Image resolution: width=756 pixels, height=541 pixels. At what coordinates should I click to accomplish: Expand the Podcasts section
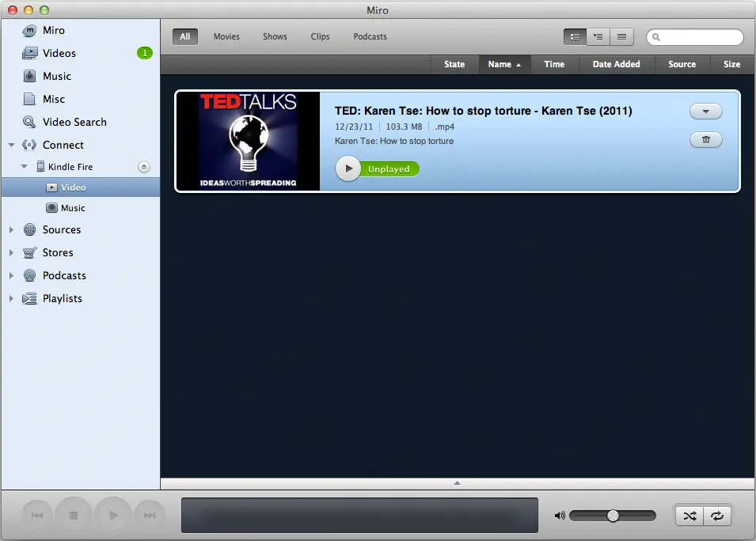(11, 275)
